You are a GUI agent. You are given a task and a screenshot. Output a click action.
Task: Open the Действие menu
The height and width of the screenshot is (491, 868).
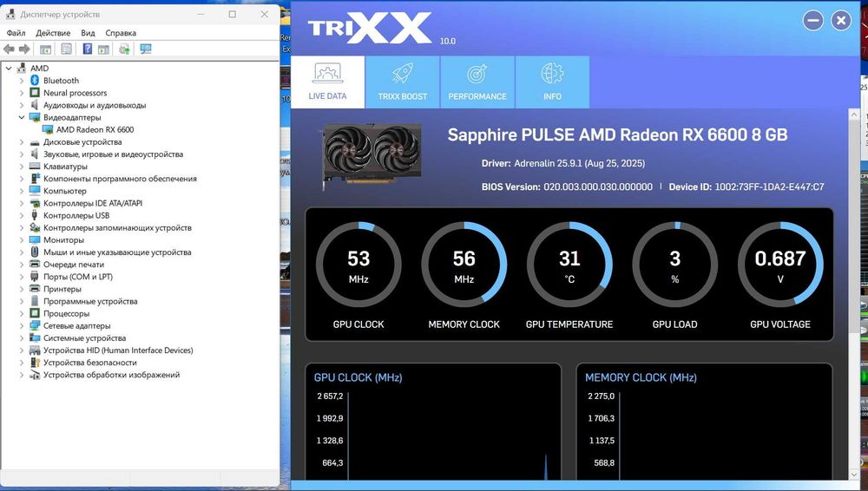point(53,33)
